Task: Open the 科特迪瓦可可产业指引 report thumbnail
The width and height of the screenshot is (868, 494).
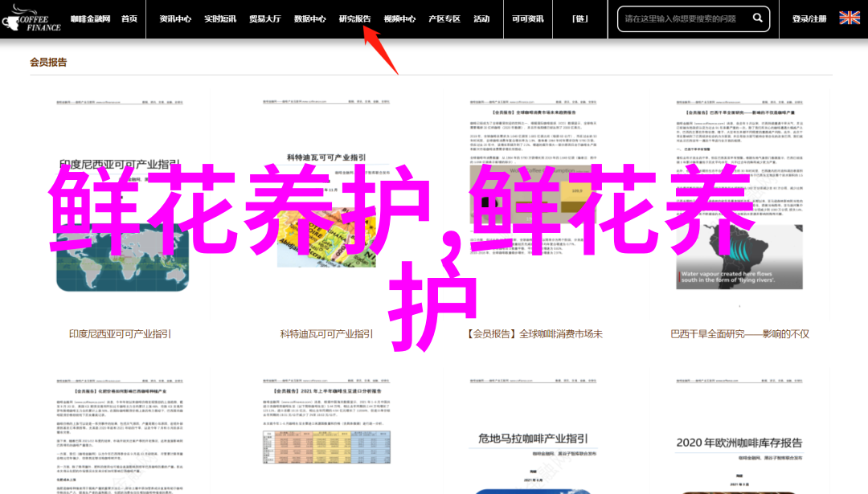Action: [326, 206]
